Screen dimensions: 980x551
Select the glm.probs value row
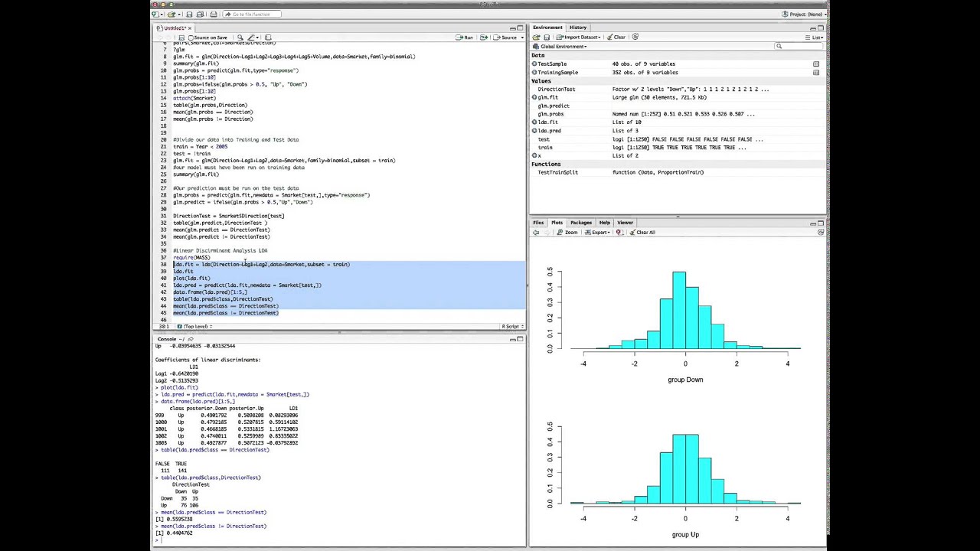pos(678,114)
